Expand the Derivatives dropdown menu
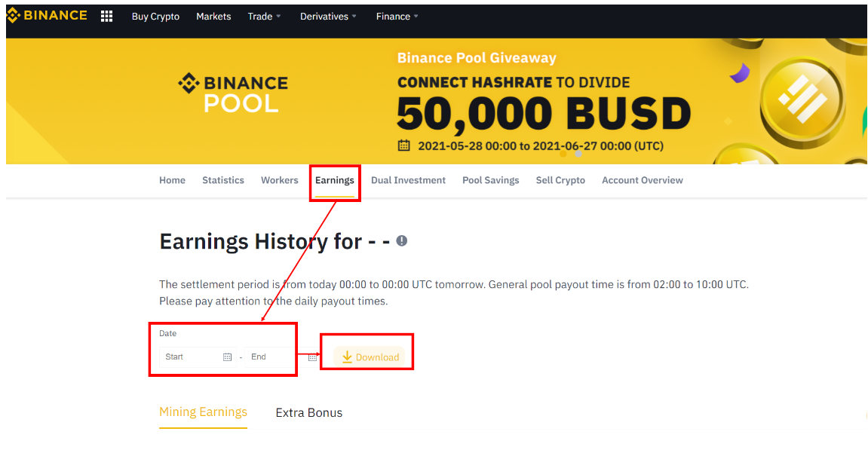The height and width of the screenshot is (456, 868). [x=328, y=17]
